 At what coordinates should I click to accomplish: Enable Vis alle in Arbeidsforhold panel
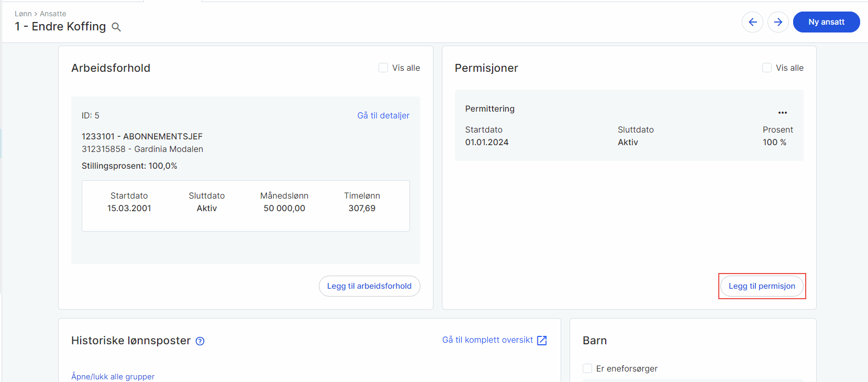point(383,68)
